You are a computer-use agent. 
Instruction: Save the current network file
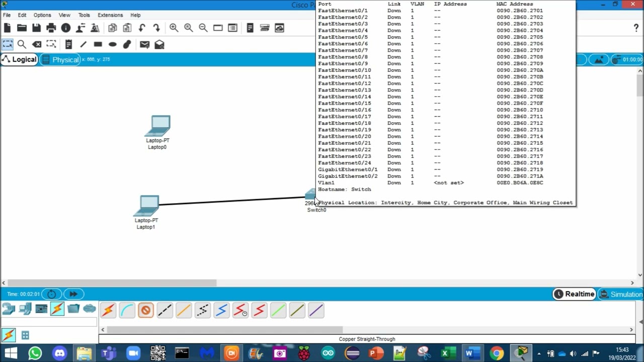36,28
